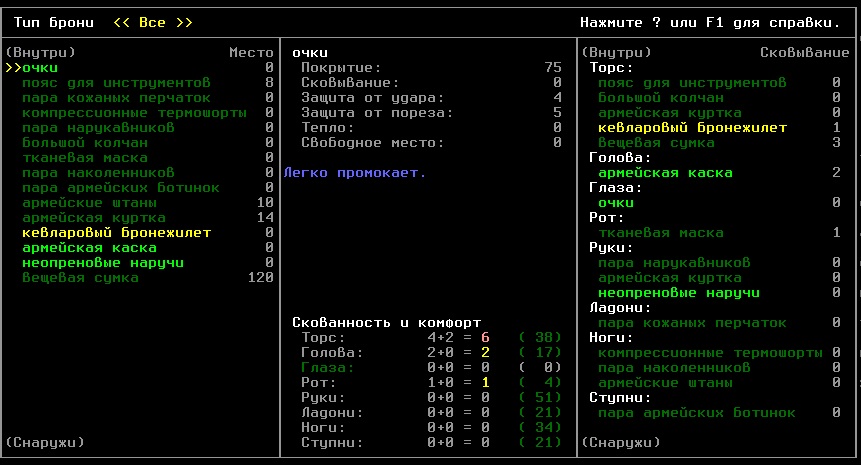The image size is (861, 465).
Task: Click the Свободное место row
Action: point(431,143)
